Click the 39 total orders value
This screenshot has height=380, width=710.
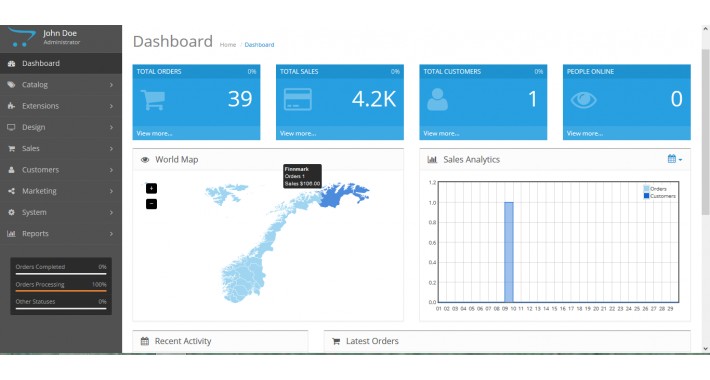[x=240, y=99]
